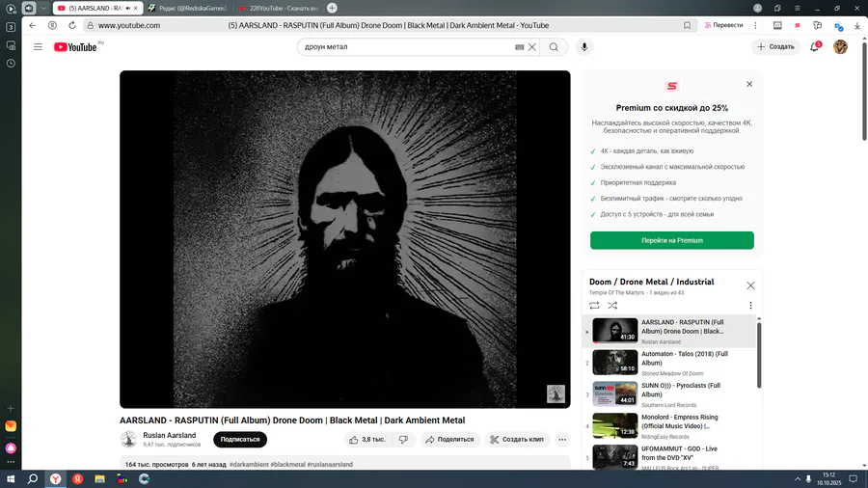Open more actions ellipsis below video
This screenshot has width=868, height=488.
tap(562, 440)
